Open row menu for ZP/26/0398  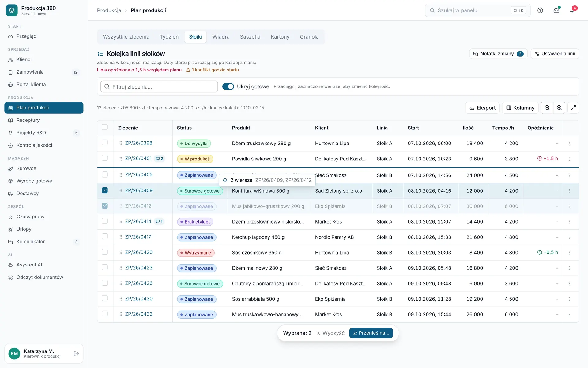pos(570,144)
